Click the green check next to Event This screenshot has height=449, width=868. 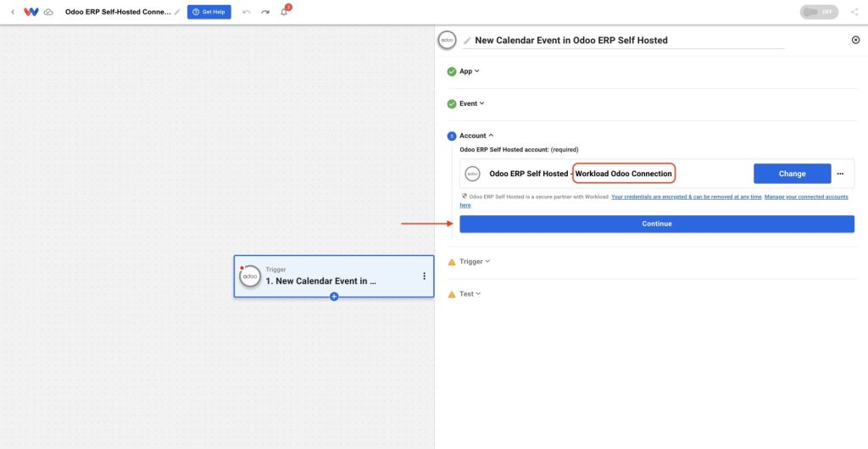coord(452,103)
